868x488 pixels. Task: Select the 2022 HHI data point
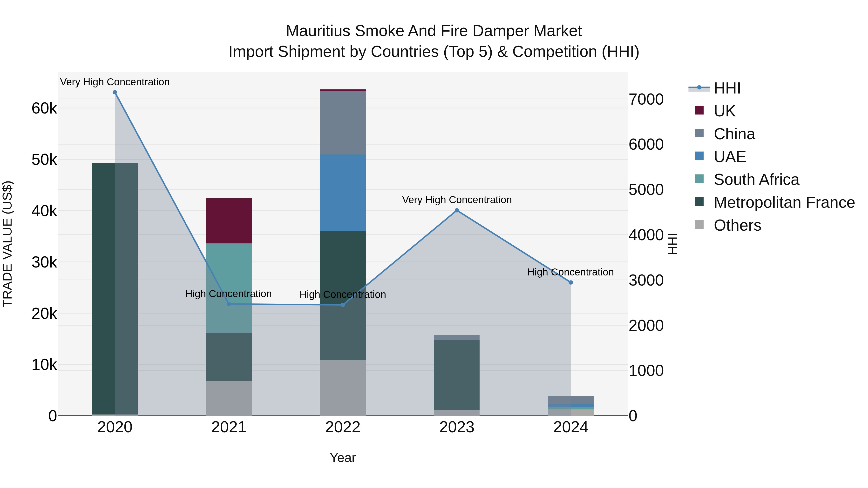coord(343,305)
